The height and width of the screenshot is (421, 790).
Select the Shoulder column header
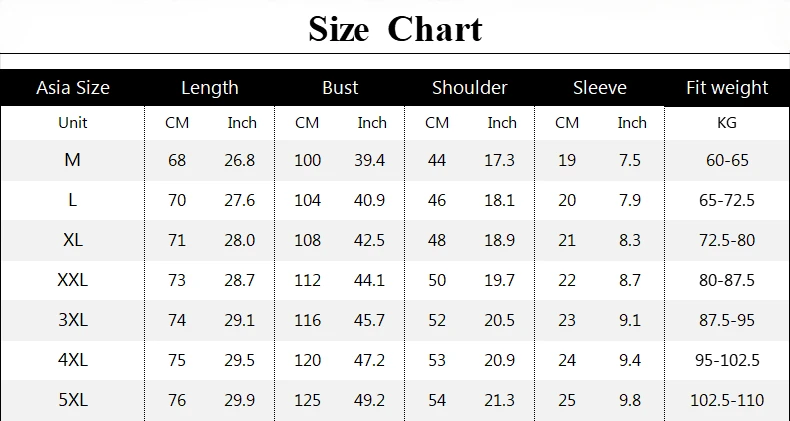[x=470, y=88]
